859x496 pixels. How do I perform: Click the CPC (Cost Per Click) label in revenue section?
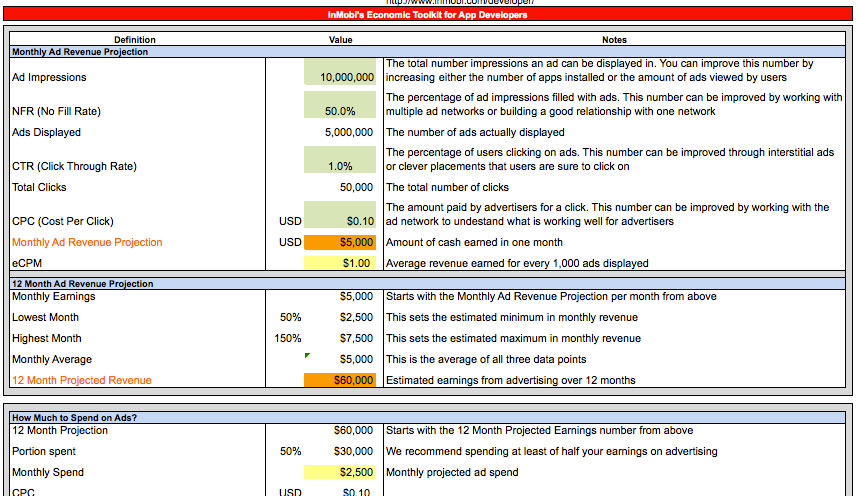63,221
